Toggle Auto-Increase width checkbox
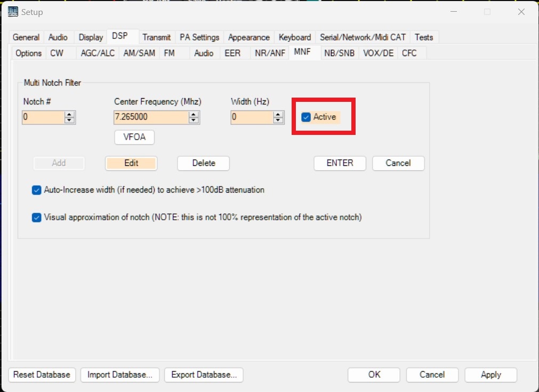 click(37, 190)
